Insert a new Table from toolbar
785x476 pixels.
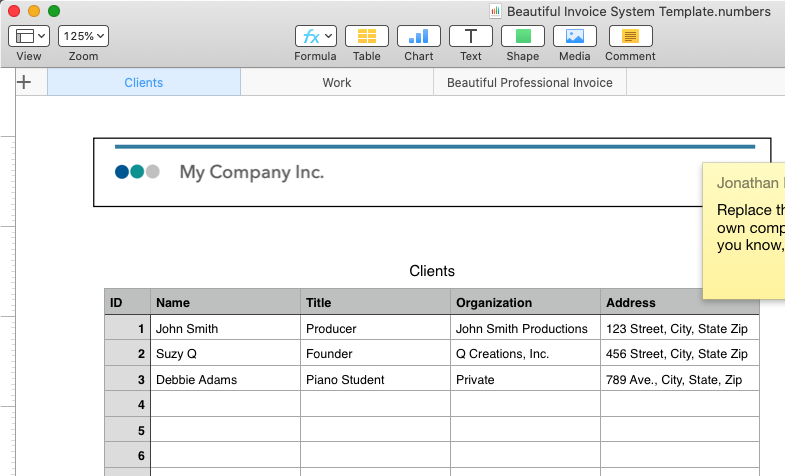[x=367, y=36]
